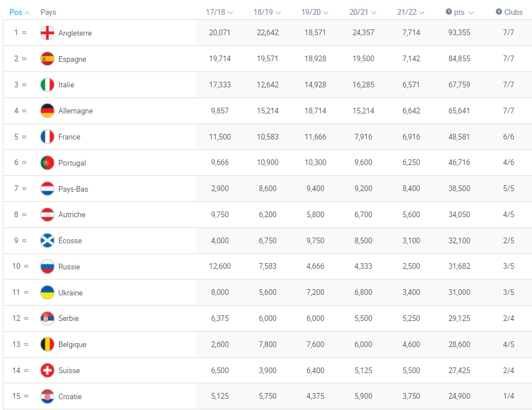Open the Allemagne country link
The width and height of the screenshot is (532, 410).
[76, 111]
